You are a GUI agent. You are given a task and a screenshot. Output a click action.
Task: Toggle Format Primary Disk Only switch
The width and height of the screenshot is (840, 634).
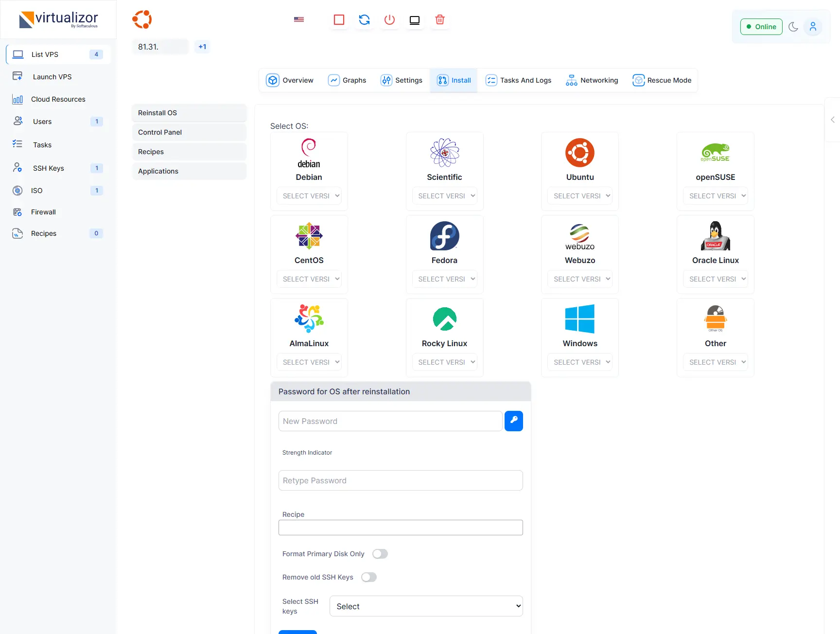click(380, 554)
